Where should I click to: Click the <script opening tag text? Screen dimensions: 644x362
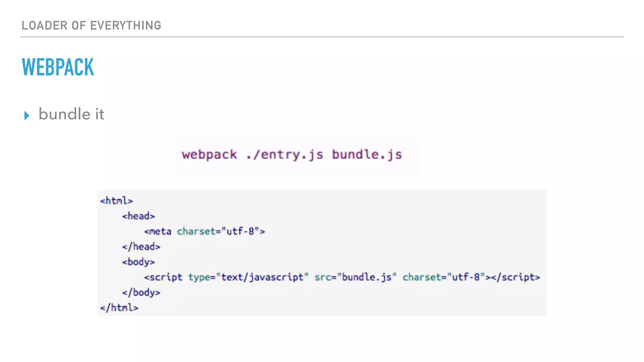163,277
